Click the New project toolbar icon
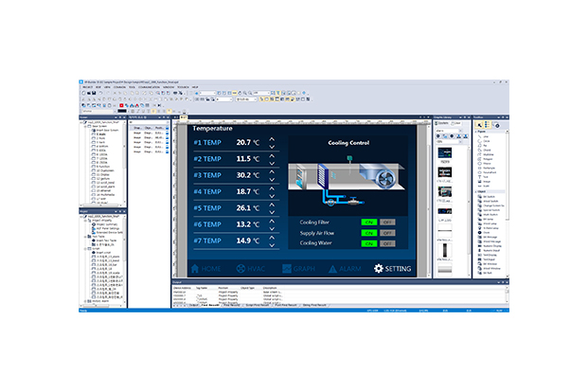This screenshot has width=588, height=392. coord(83,93)
